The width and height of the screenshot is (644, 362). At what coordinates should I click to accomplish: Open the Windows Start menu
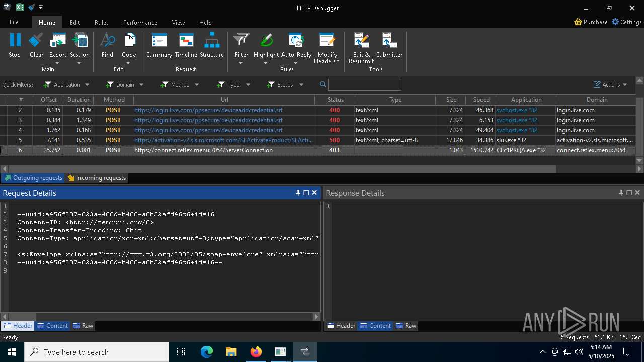[x=12, y=352]
